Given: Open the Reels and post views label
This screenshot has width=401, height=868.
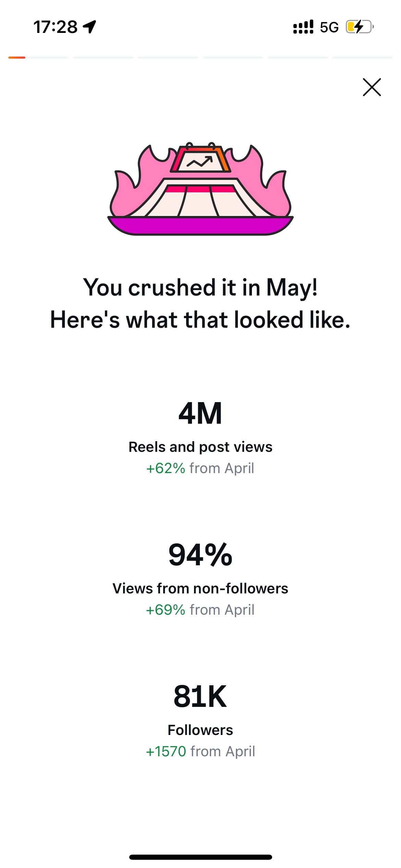Looking at the screenshot, I should 200,447.
